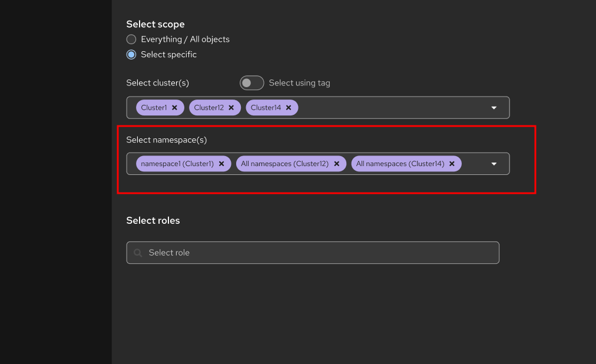Click the namespace1 (Cluster1) chip label
Viewport: 596px width, 364px height.
coord(177,164)
